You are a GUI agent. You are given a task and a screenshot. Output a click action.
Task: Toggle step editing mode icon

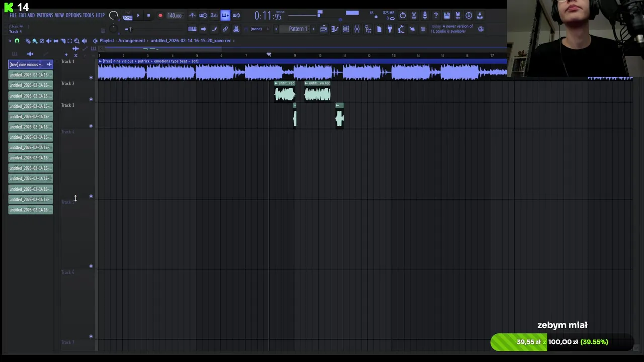click(214, 29)
